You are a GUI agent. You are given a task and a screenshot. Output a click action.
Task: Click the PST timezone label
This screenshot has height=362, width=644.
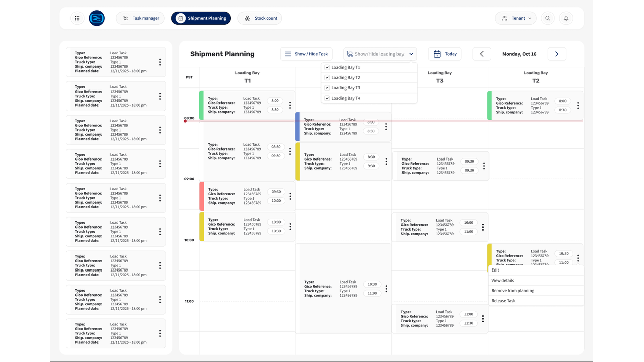189,77
